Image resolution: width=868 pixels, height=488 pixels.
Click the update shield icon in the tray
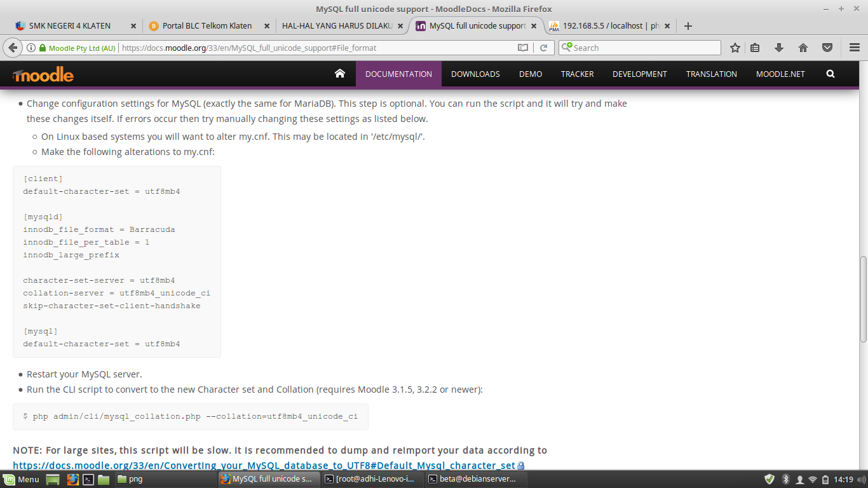click(770, 479)
